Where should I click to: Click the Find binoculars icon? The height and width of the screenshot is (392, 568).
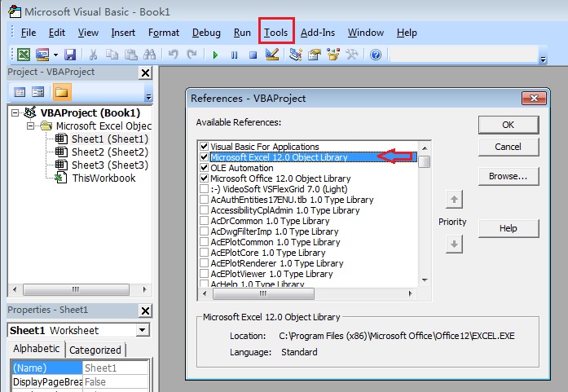tap(149, 55)
